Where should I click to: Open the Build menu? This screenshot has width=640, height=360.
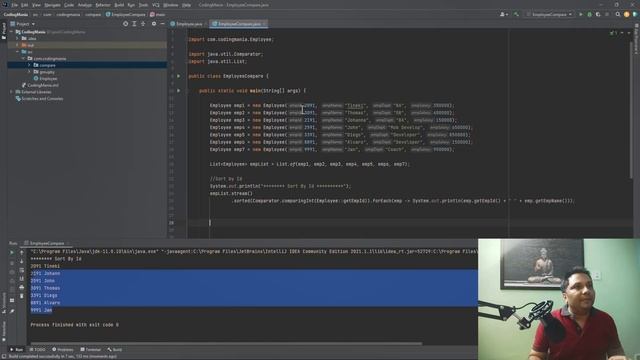pyautogui.click(x=119, y=5)
